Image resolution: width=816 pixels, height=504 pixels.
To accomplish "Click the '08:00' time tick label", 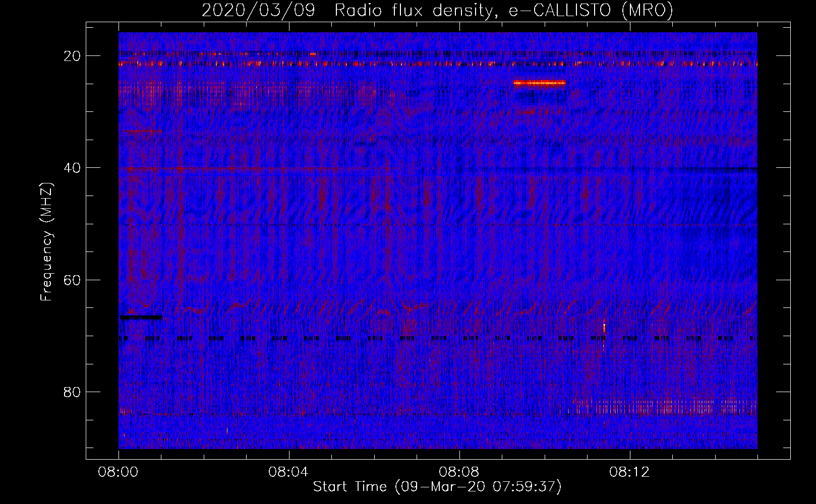I will pos(119,472).
